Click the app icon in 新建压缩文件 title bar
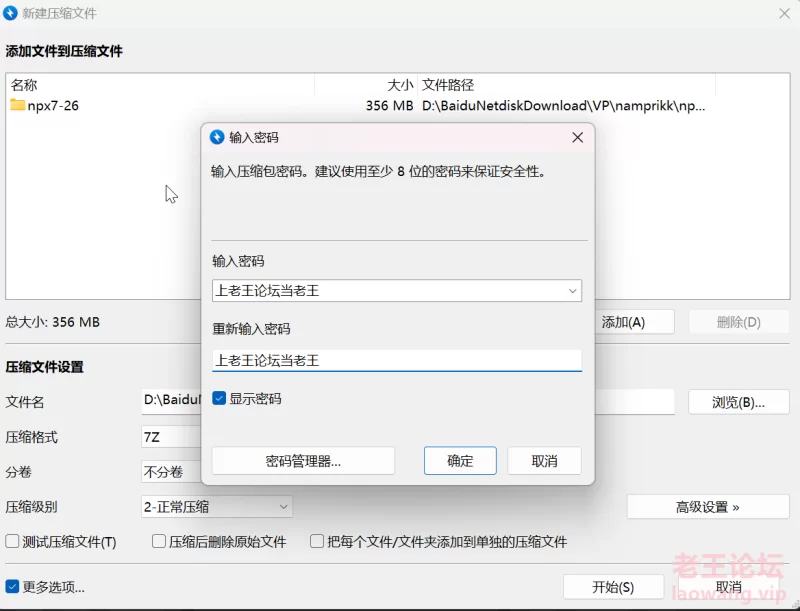Image resolution: width=800 pixels, height=611 pixels. [x=10, y=13]
